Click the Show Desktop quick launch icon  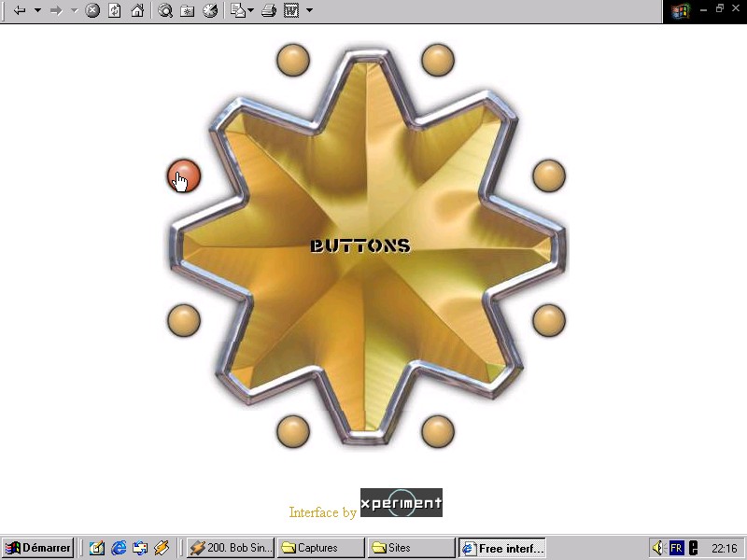[x=96, y=548]
